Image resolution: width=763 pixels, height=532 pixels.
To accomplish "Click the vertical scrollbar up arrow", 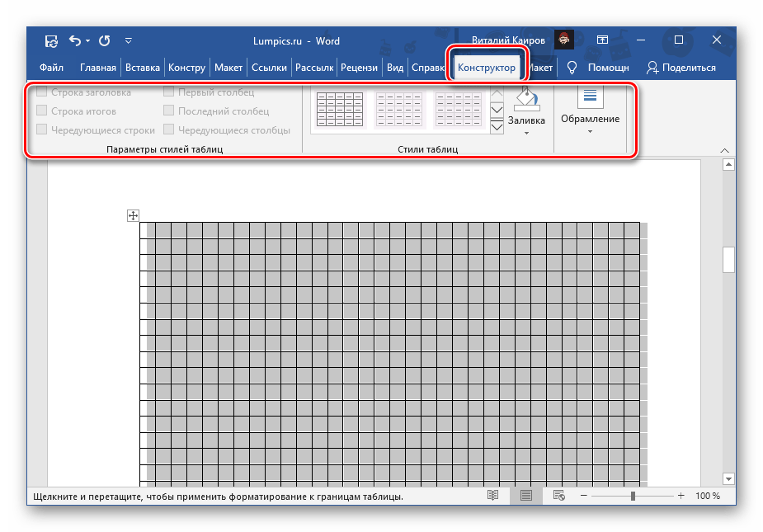I will coord(728,165).
